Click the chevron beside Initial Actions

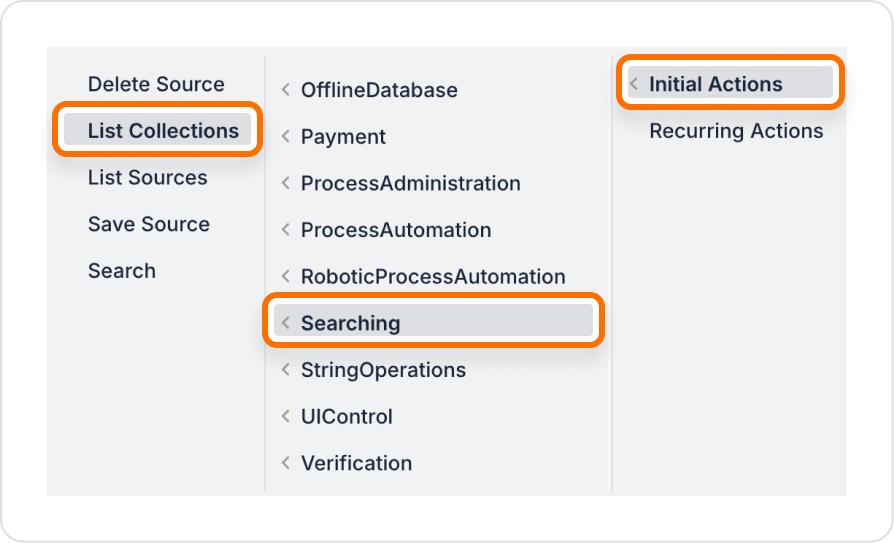(x=633, y=84)
